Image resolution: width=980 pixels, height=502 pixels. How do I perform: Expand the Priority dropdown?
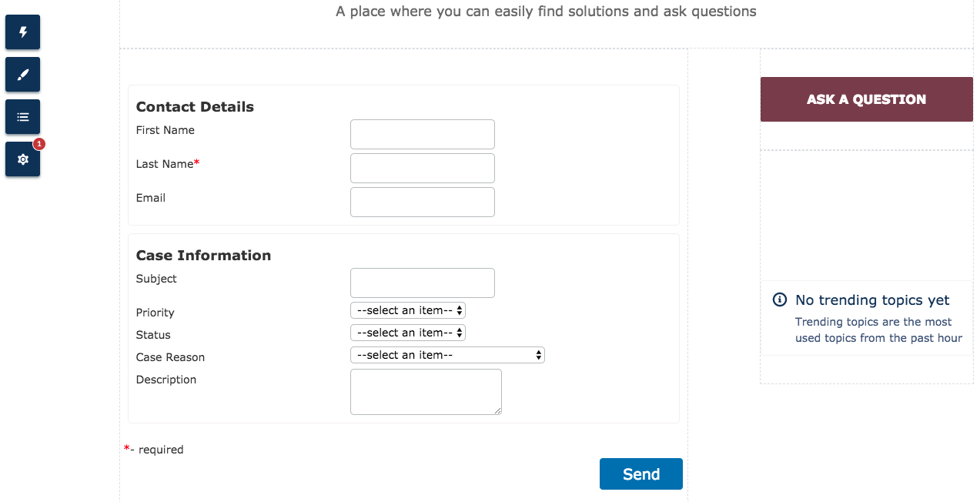pos(408,310)
